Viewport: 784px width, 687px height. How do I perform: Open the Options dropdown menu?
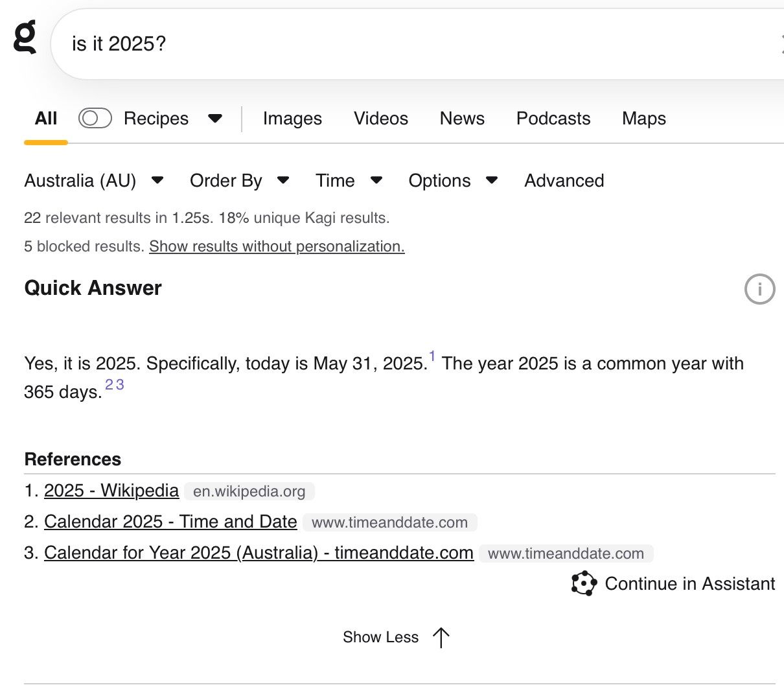[452, 181]
